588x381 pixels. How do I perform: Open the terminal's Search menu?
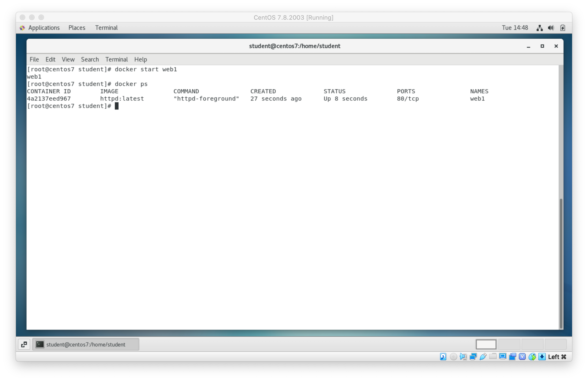point(90,59)
